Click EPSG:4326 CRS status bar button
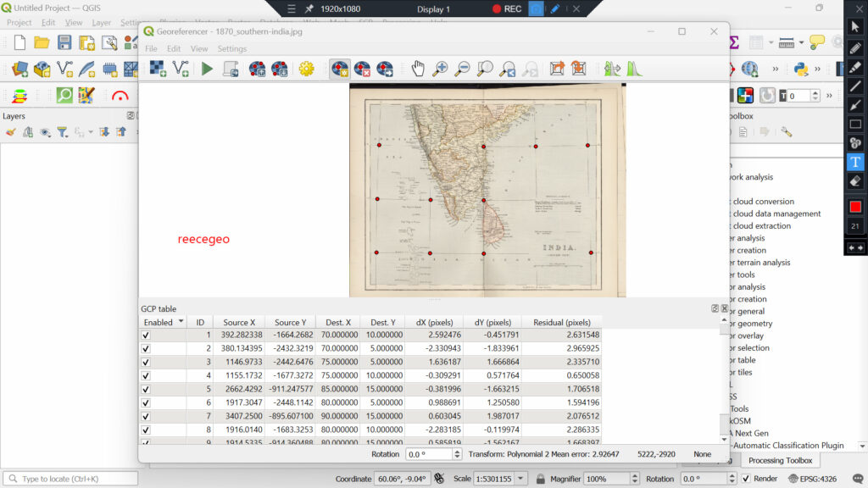The width and height of the screenshot is (868, 488). (x=812, y=479)
